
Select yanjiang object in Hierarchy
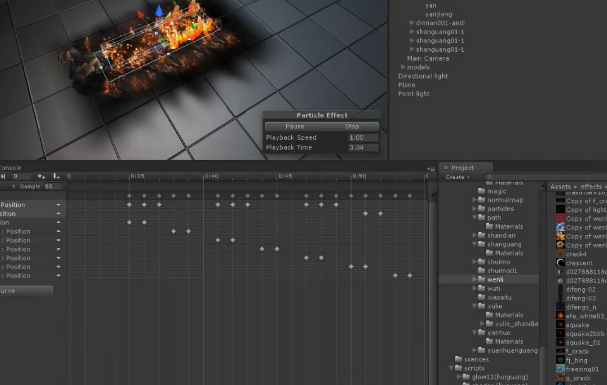(439, 14)
